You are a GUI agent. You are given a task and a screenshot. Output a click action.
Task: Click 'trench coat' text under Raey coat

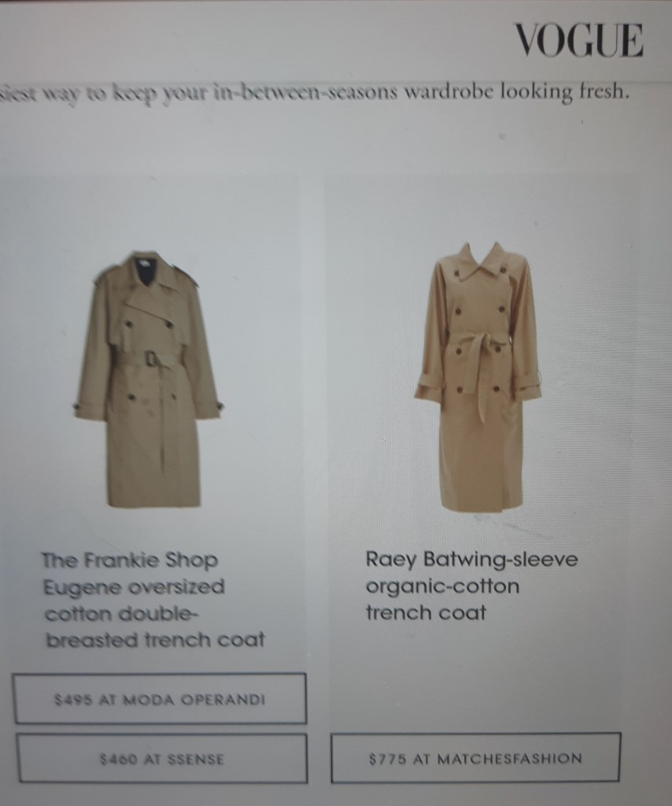click(x=426, y=612)
